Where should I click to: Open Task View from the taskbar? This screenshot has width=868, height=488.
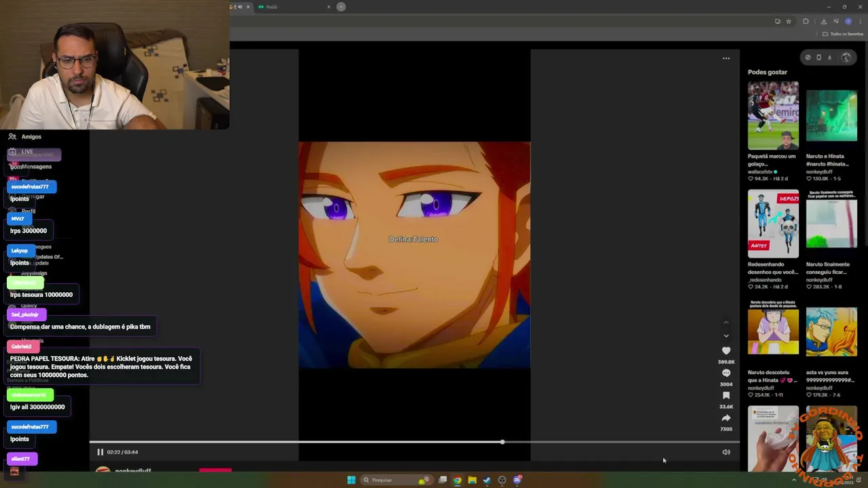point(442,480)
